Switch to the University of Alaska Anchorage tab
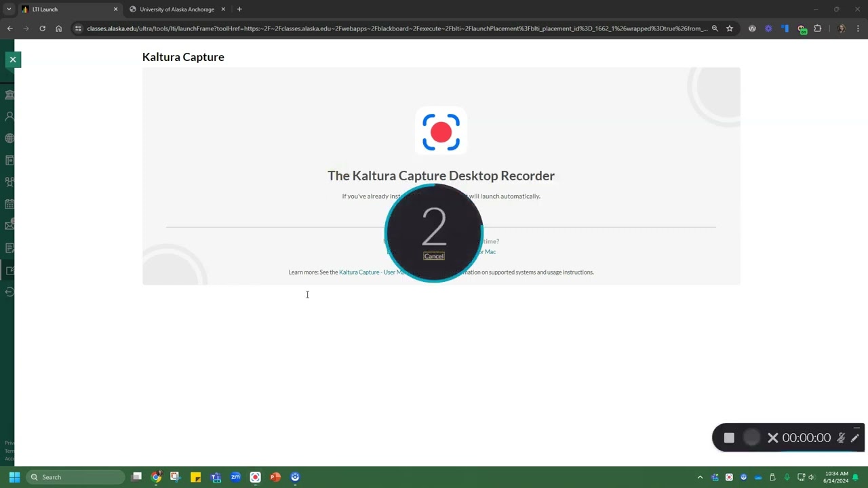Viewport: 868px width, 488px height. click(176, 9)
